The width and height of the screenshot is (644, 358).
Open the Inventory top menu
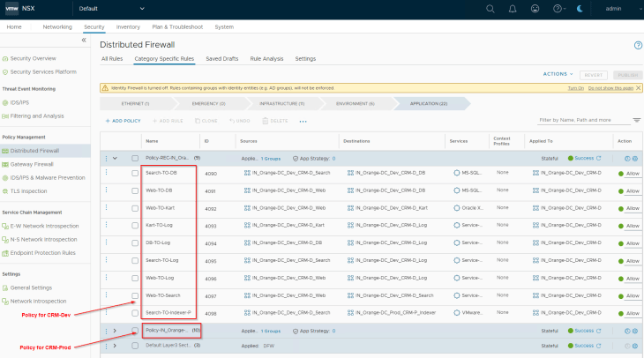click(128, 27)
